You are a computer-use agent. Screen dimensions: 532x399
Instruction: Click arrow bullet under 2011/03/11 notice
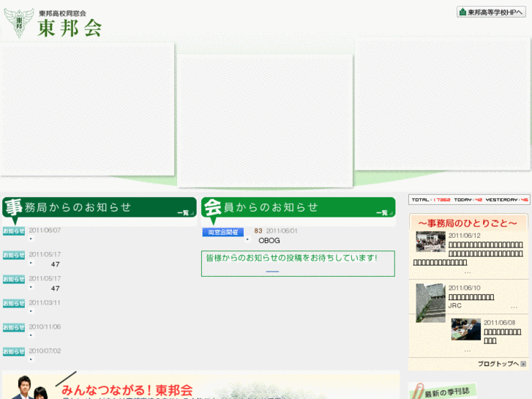click(31, 311)
